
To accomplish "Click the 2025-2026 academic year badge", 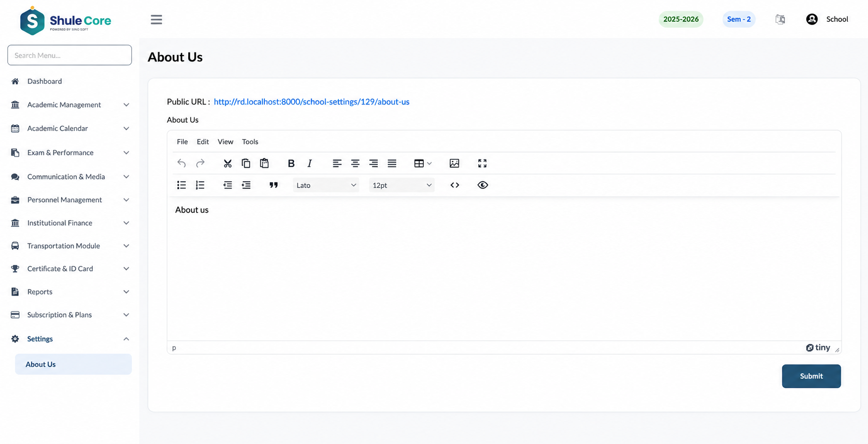I will point(681,19).
